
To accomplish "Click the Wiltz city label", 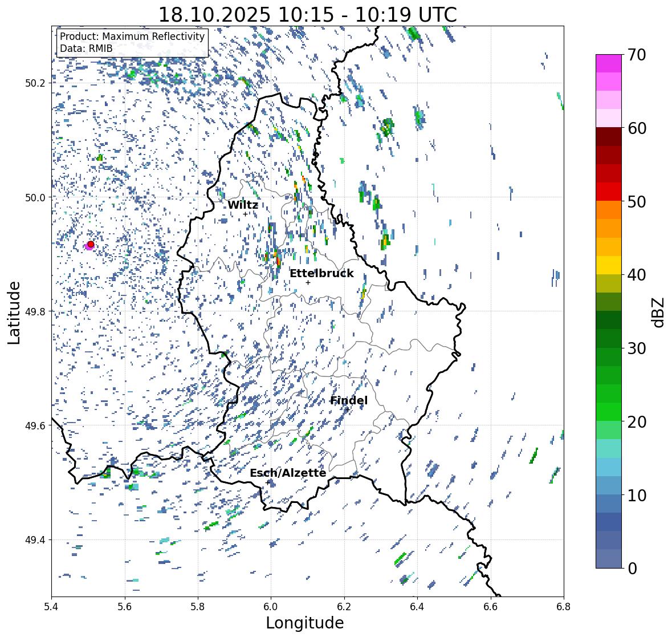I will pos(243,205).
